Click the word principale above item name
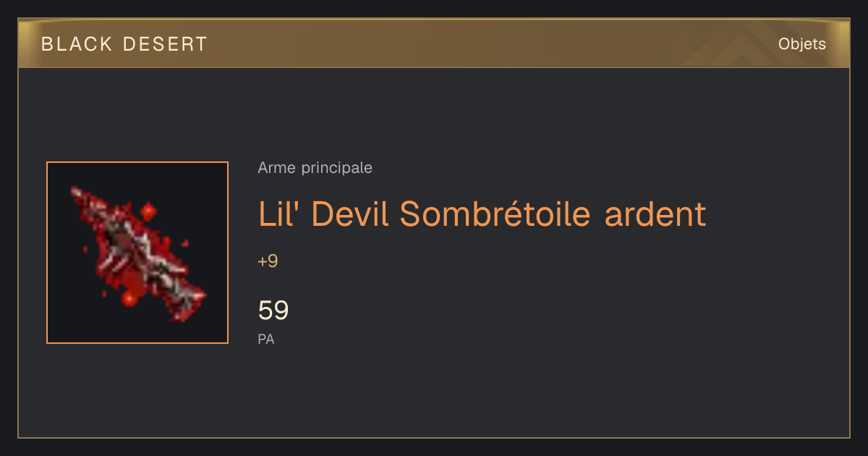 [x=336, y=169]
